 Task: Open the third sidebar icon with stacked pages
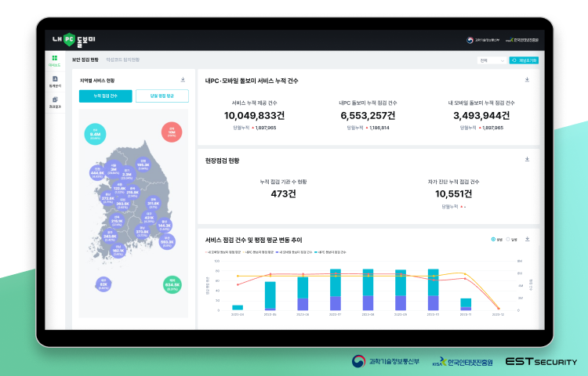pyautogui.click(x=55, y=99)
